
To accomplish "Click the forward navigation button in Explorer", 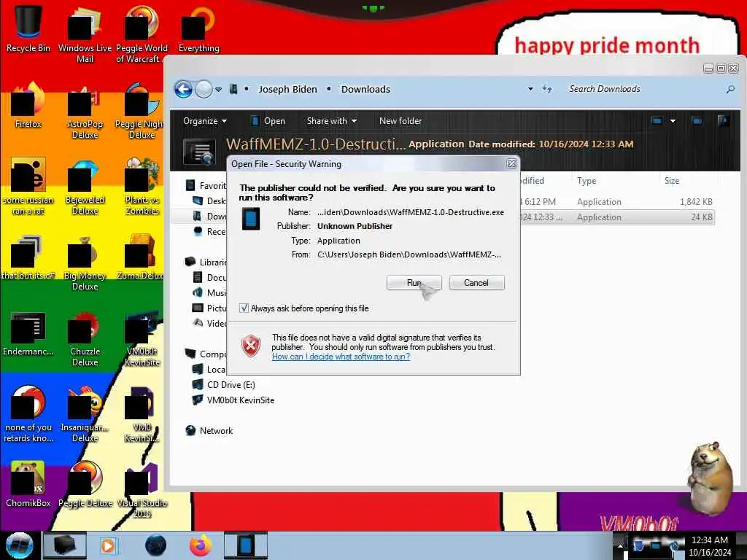I will click(x=204, y=89).
